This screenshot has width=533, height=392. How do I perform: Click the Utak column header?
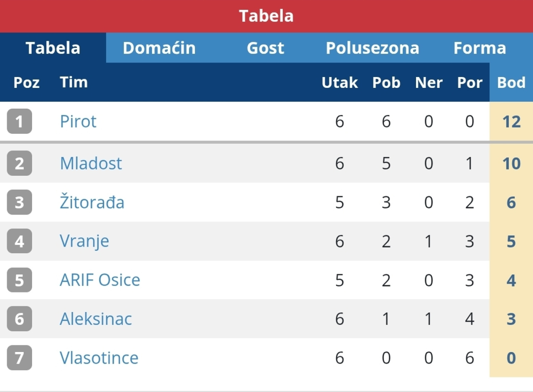tap(339, 82)
